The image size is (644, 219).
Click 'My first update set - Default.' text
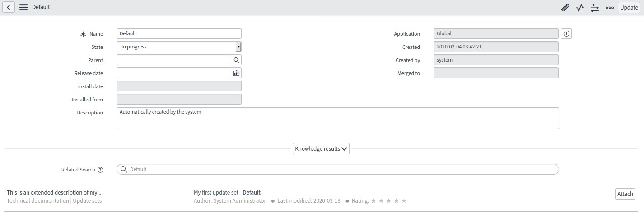coord(228,193)
